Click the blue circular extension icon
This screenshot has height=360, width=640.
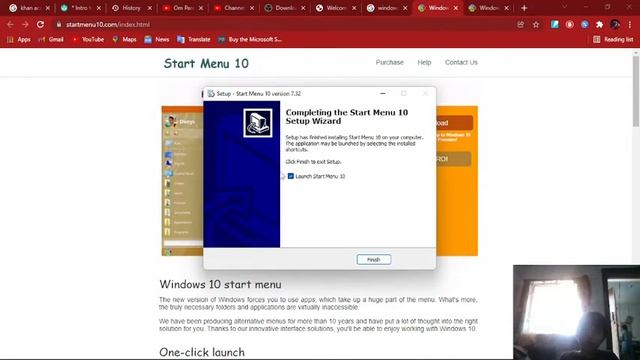(x=584, y=24)
